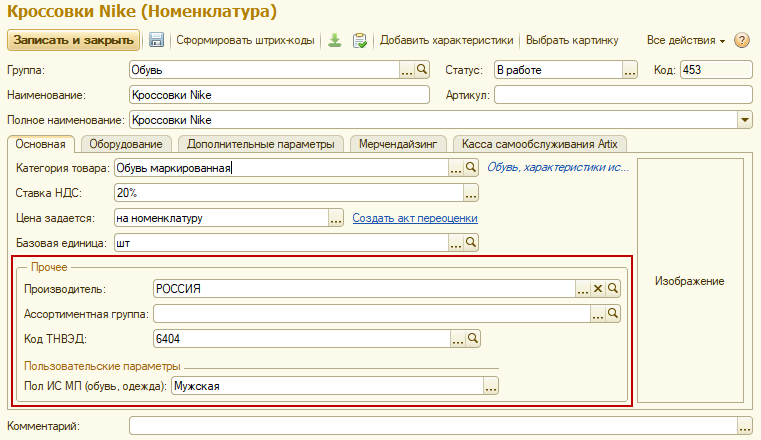761x440 pixels.
Task: Click magnifier icon next to Группа field
Action: point(422,70)
